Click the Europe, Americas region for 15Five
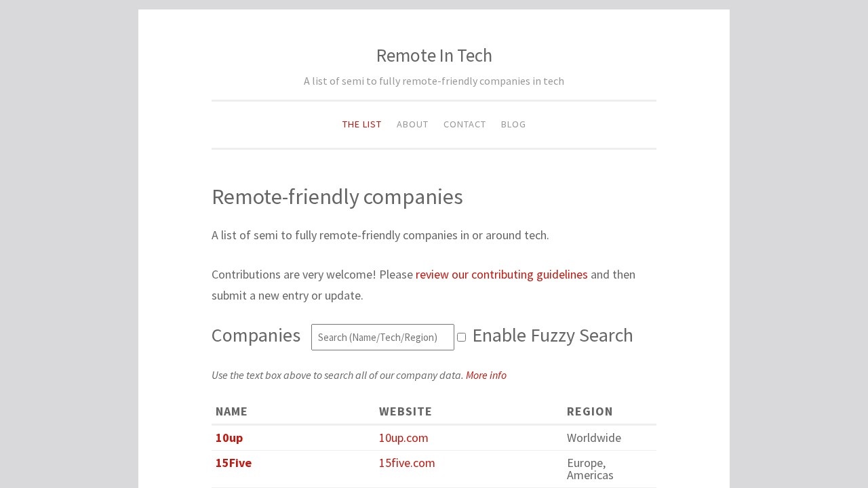 (x=590, y=469)
